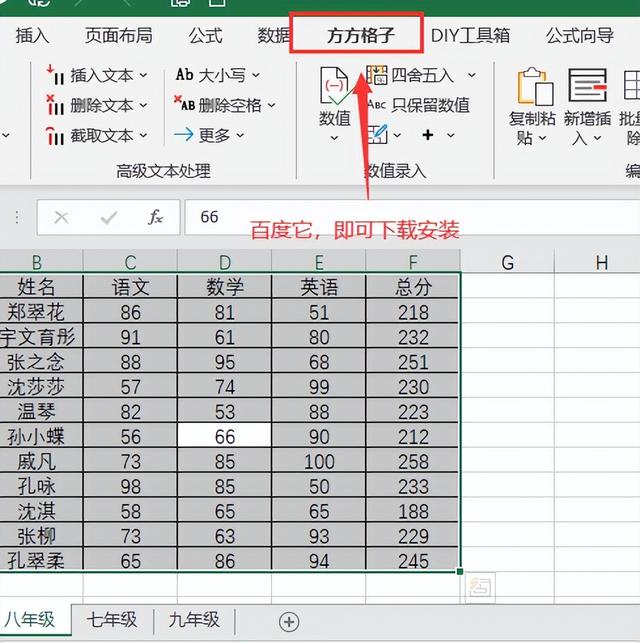Screen dimensions: 640x643
Task: Select the cell containing 100
Action: (x=319, y=461)
